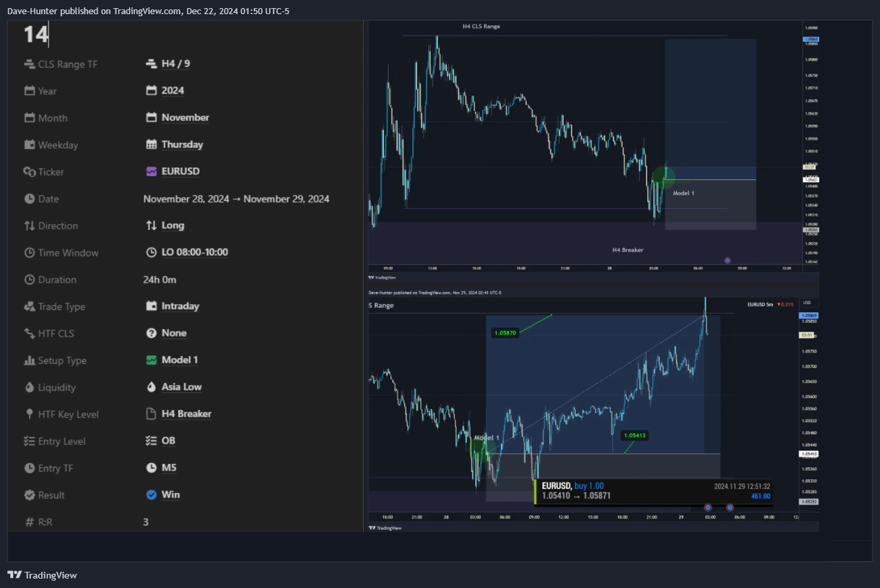Click the R:R value 3
The height and width of the screenshot is (588, 880).
pyautogui.click(x=146, y=522)
